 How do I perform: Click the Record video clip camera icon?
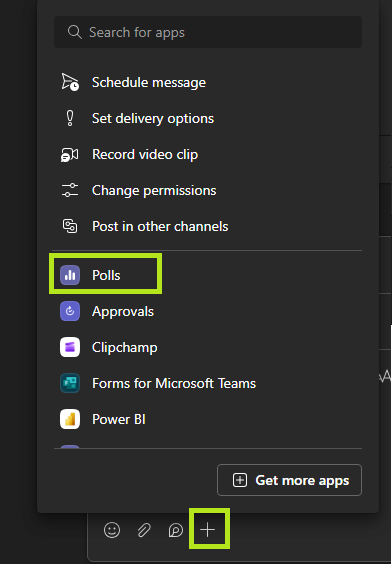tap(69, 155)
